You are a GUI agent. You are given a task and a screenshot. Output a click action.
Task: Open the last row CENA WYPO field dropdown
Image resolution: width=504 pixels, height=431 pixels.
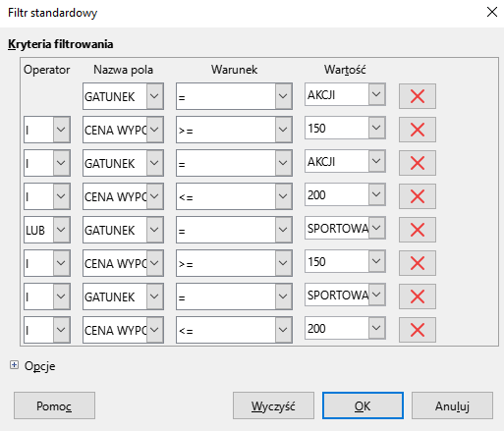pyautogui.click(x=154, y=330)
